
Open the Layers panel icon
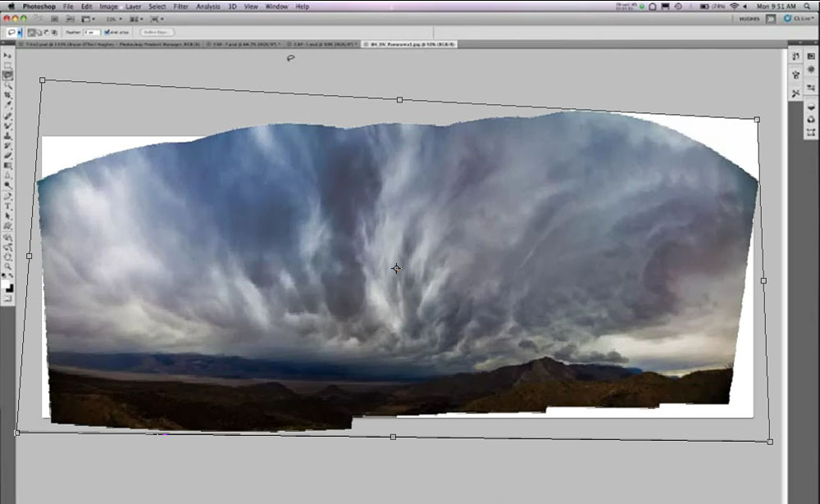811,107
